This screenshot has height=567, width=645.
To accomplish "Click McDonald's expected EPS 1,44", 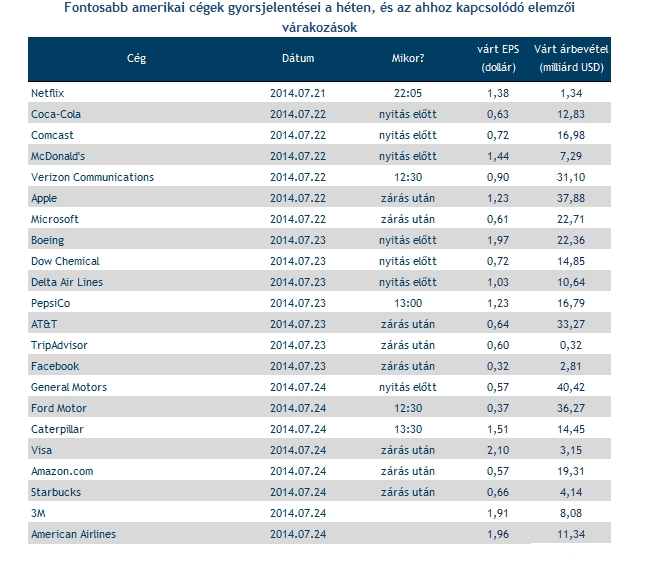I will tap(498, 156).
